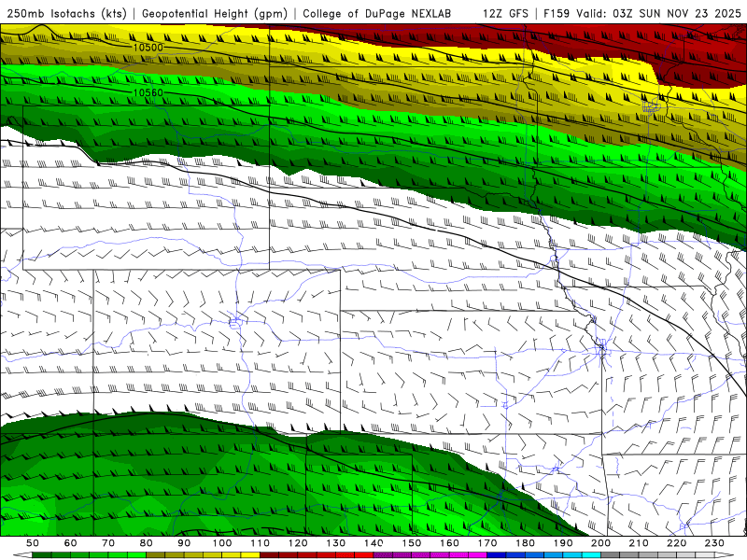Click the cyan swatch just left of 200
This screenshot has width=747, height=560.
(591, 554)
